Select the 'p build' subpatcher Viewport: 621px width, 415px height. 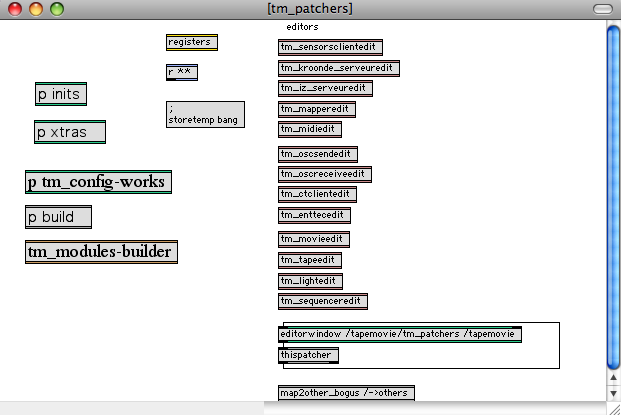coord(58,217)
